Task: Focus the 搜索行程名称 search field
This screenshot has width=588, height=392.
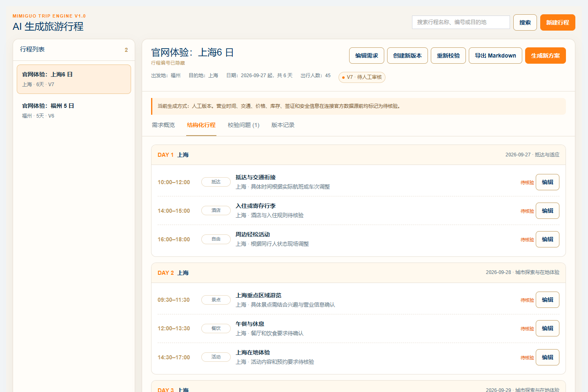Action: coord(461,22)
